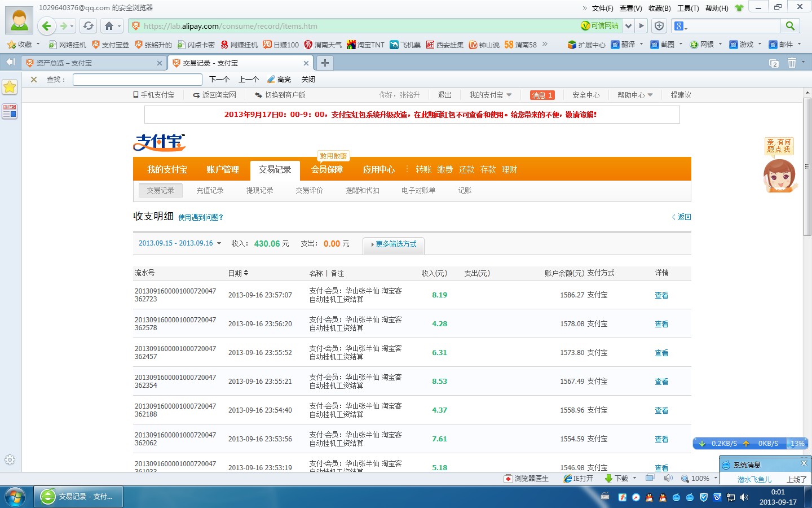The height and width of the screenshot is (508, 812).
Task: Close the 系统消息 popup
Action: pyautogui.click(x=804, y=463)
